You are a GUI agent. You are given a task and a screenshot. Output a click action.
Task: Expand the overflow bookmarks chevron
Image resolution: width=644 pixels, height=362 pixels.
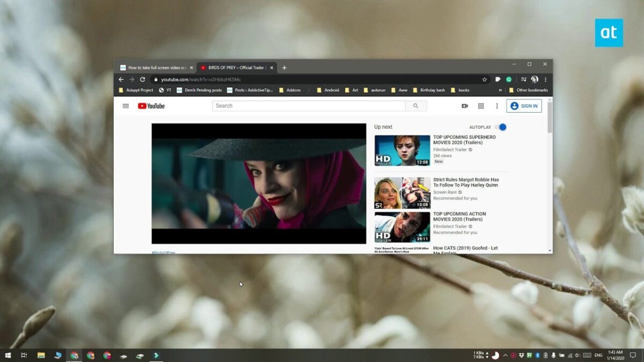pyautogui.click(x=500, y=90)
